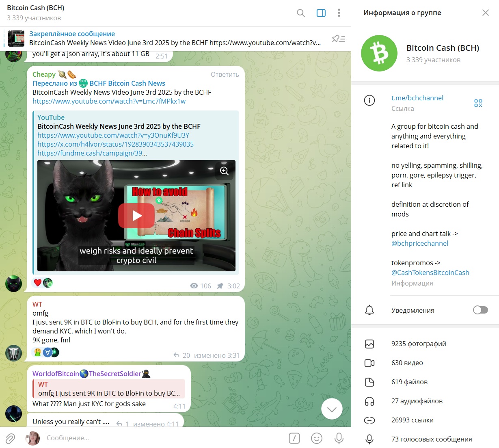499x448 pixels.
Task: Open youtube.com/watch?v=Lmc7fMPkx1w link
Action: tap(109, 101)
